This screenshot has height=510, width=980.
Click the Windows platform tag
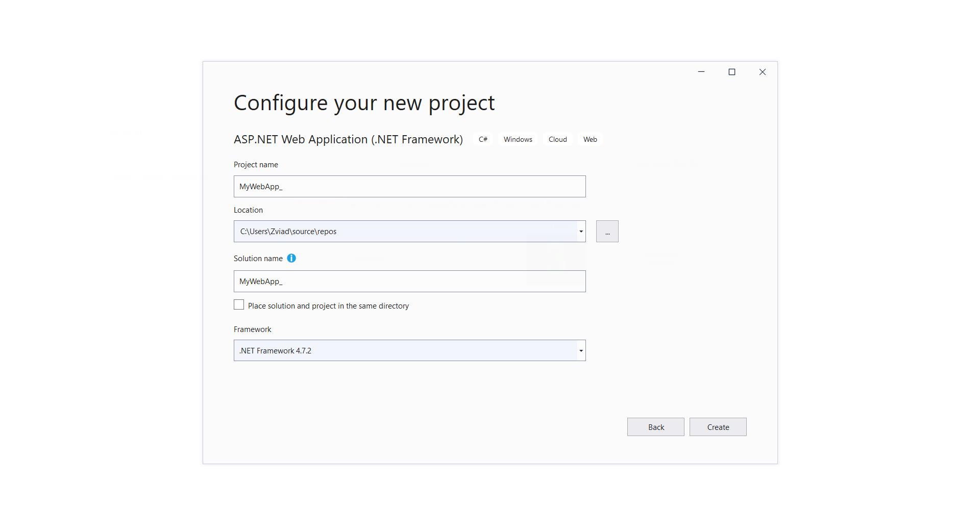click(518, 140)
